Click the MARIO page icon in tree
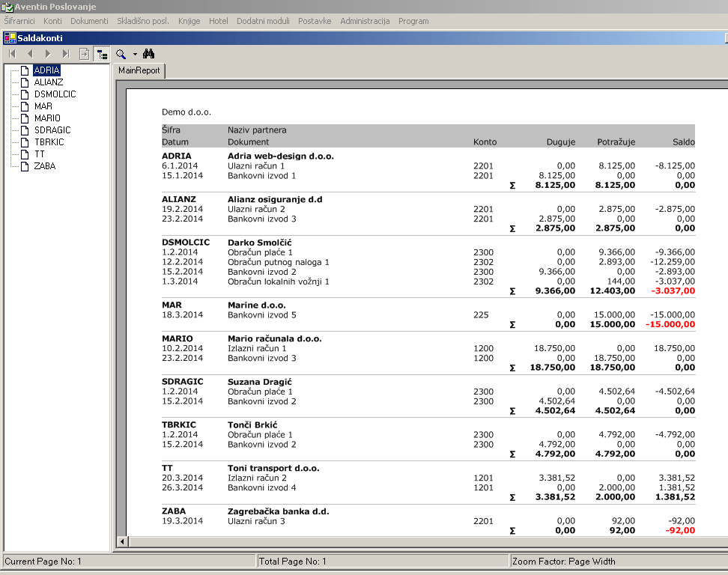Viewport: 728px width, 575px height. (x=25, y=118)
